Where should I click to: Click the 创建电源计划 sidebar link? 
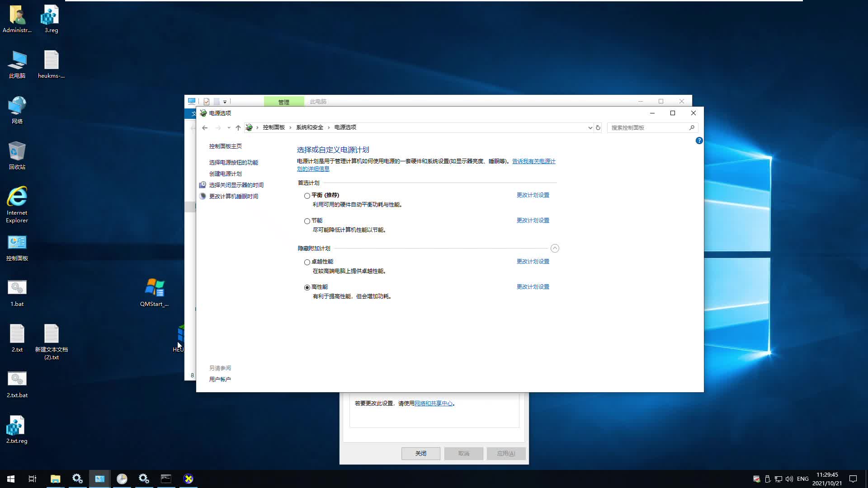click(225, 174)
